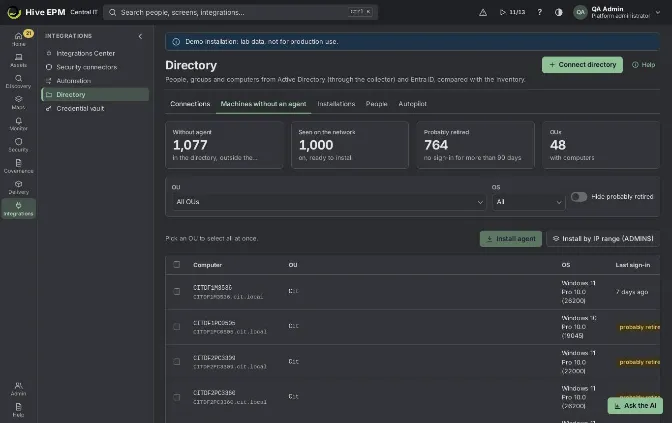Focus the search people, screens, integrations field
This screenshot has width=672, height=423.
pos(240,12)
